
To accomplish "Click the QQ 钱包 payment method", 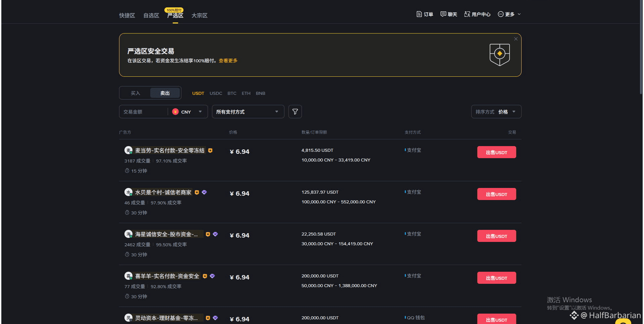I will point(416,318).
